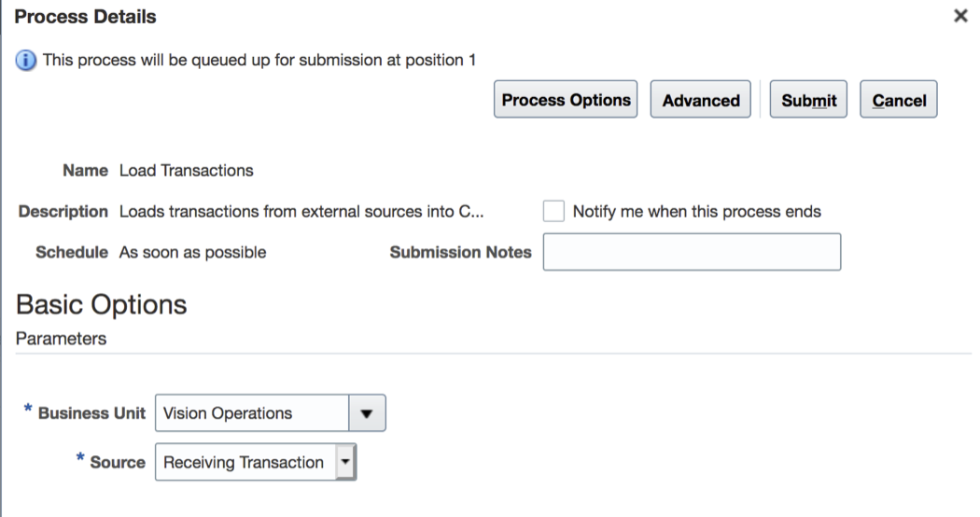Enable Notify me when this process ends
The image size is (980, 517).
[x=554, y=211]
